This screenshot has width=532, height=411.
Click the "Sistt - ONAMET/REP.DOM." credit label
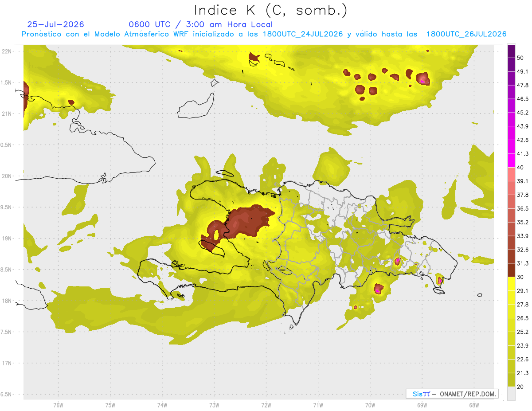452,394
